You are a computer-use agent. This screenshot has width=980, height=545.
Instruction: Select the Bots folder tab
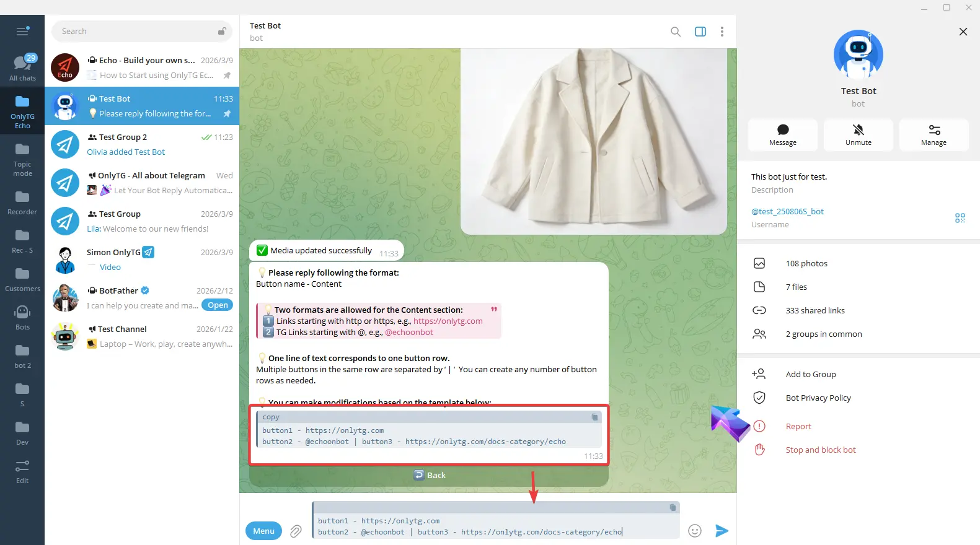pyautogui.click(x=22, y=317)
